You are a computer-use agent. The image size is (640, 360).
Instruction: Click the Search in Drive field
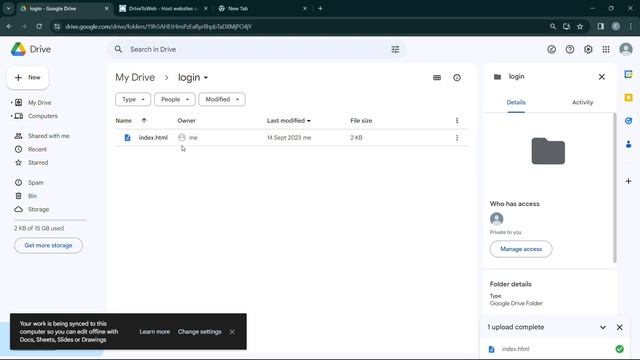tap(257, 49)
